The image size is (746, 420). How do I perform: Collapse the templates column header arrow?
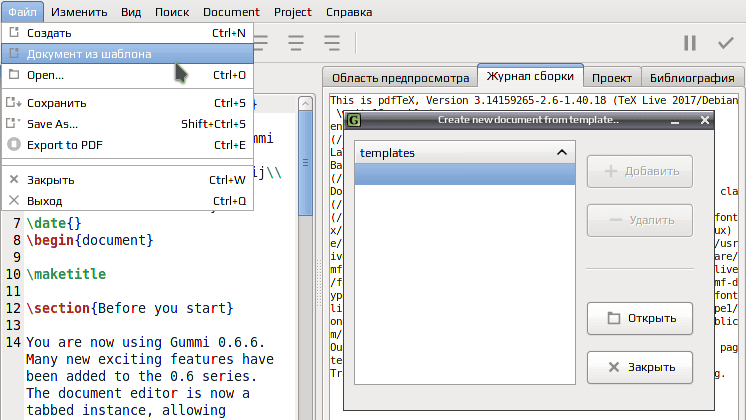(561, 153)
